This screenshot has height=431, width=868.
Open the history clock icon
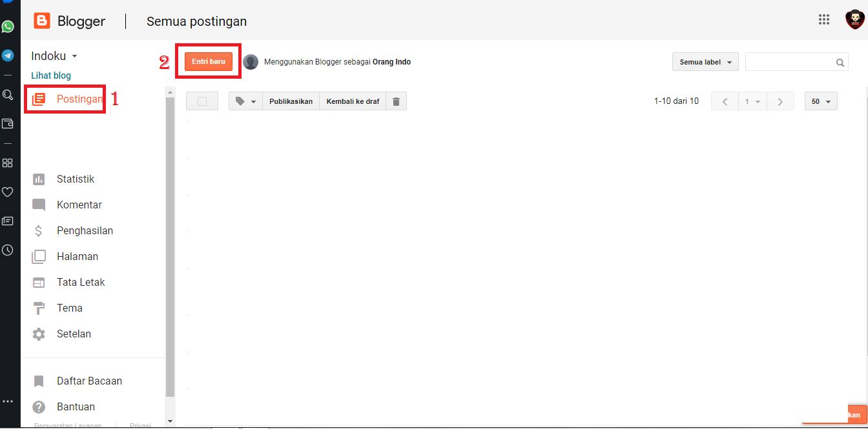8,250
